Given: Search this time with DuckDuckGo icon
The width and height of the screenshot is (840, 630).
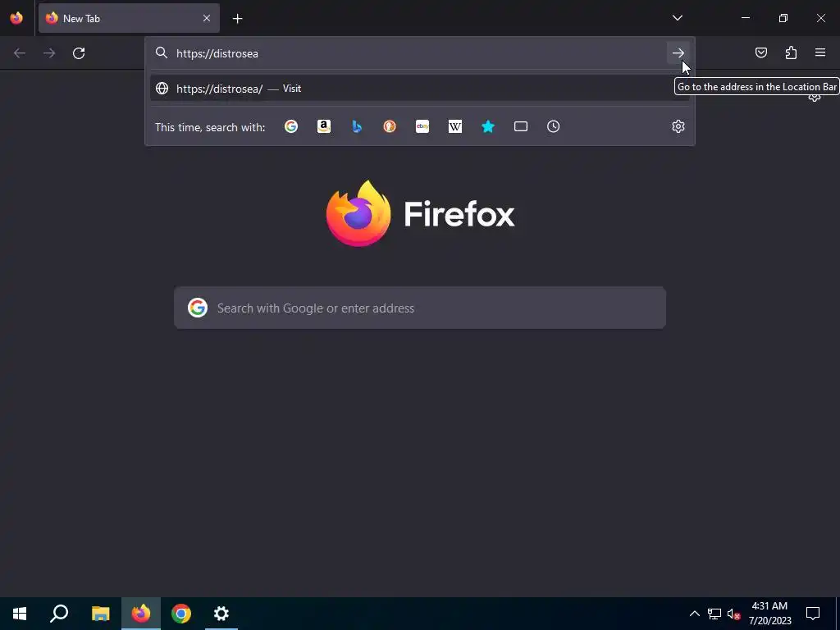Looking at the screenshot, I should [390, 126].
